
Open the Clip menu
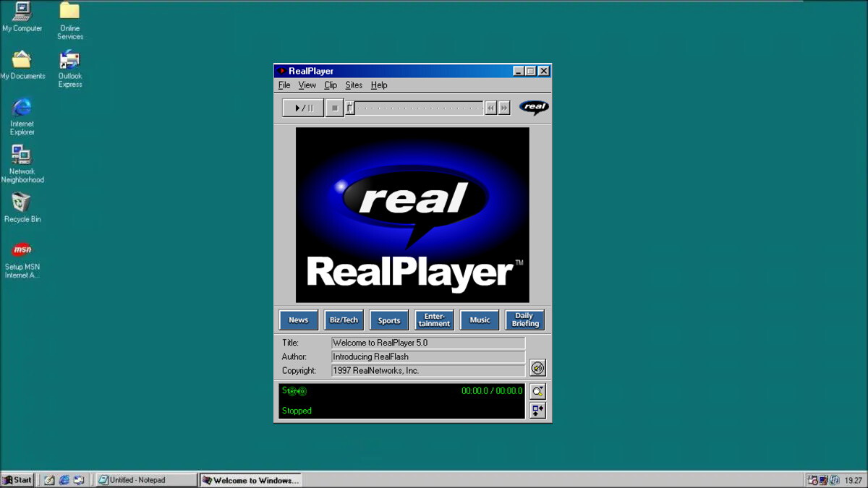[x=331, y=85]
